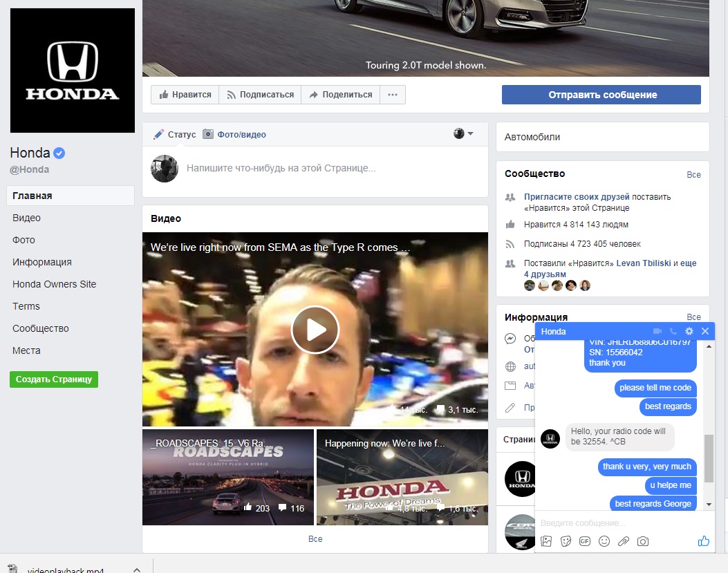Open Места in the left sidebar

pos(26,350)
